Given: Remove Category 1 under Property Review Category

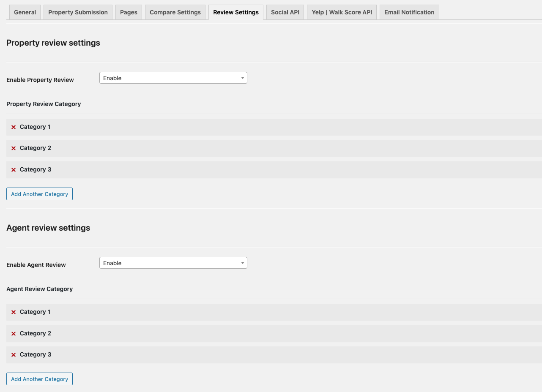Looking at the screenshot, I should 14,127.
